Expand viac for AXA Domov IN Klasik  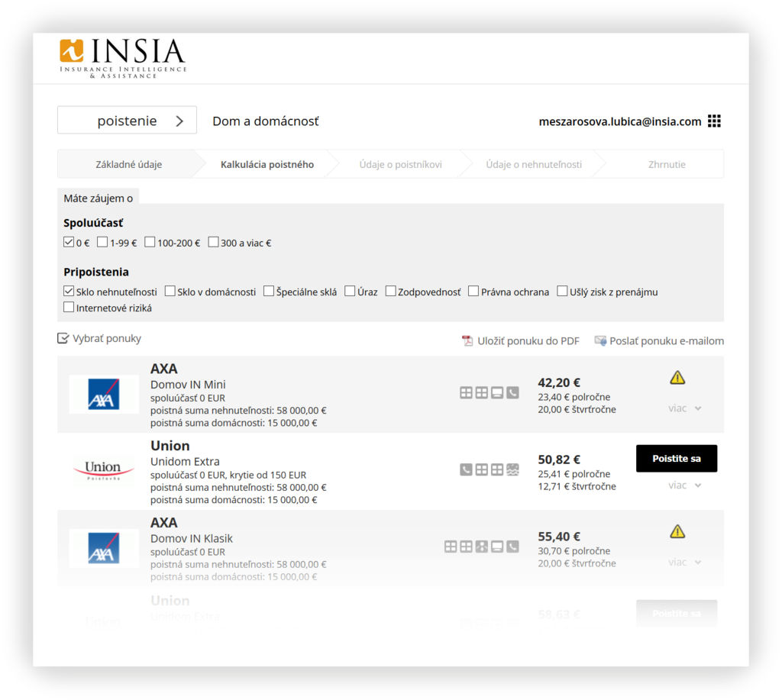pyautogui.click(x=685, y=563)
